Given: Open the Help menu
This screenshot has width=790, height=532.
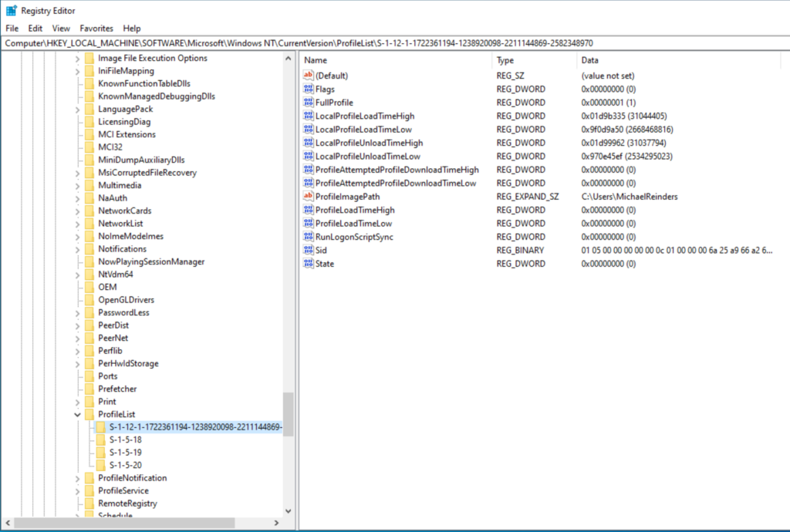Looking at the screenshot, I should (x=132, y=29).
